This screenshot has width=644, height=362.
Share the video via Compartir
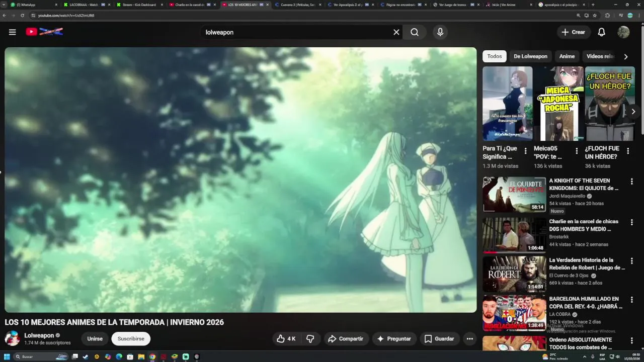click(x=346, y=339)
